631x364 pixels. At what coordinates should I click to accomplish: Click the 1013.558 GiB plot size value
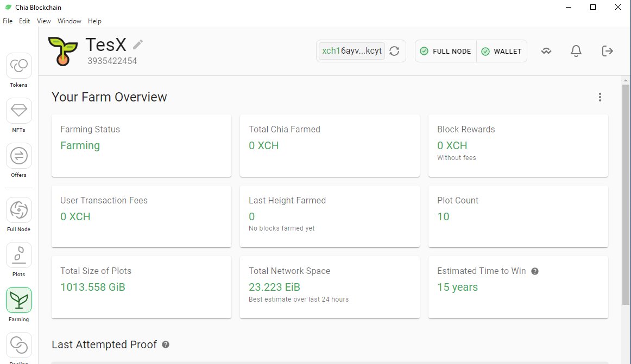[93, 287]
